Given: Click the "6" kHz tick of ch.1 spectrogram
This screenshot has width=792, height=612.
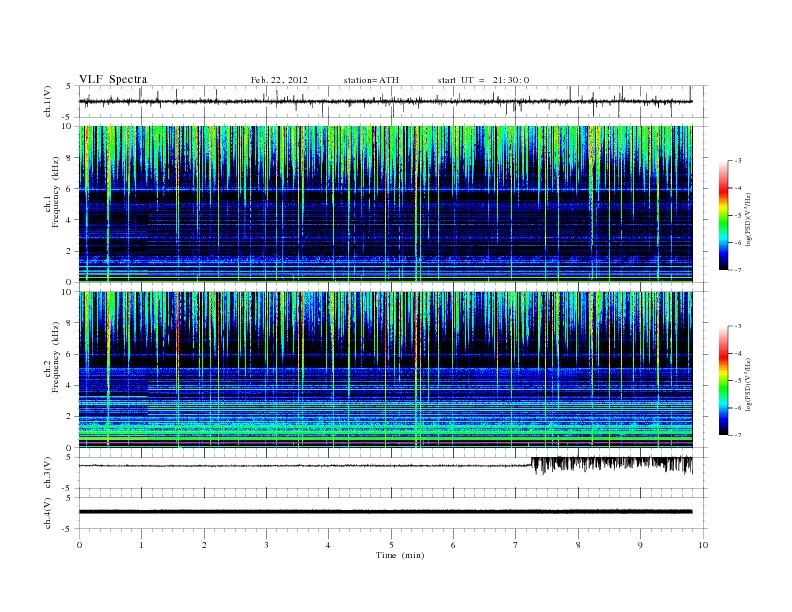Looking at the screenshot, I should [69, 189].
